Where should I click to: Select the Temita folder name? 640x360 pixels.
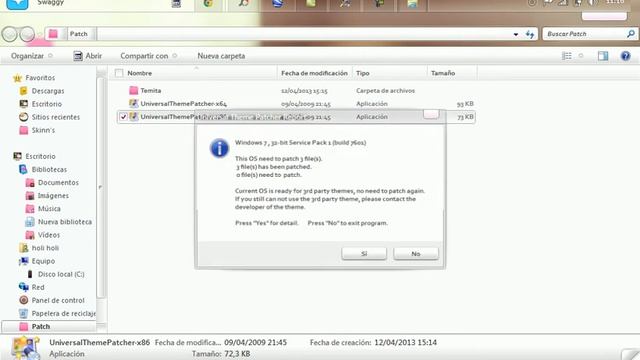tap(151, 91)
